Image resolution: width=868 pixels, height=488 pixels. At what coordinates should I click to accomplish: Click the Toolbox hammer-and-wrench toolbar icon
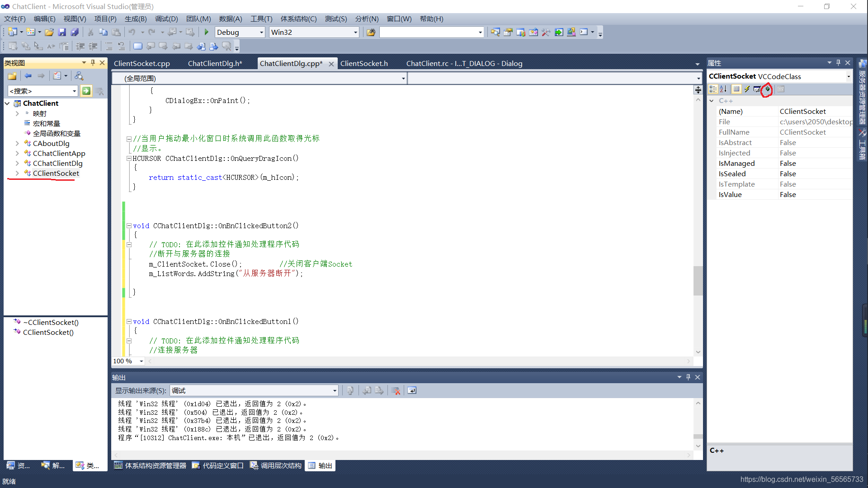click(x=546, y=32)
